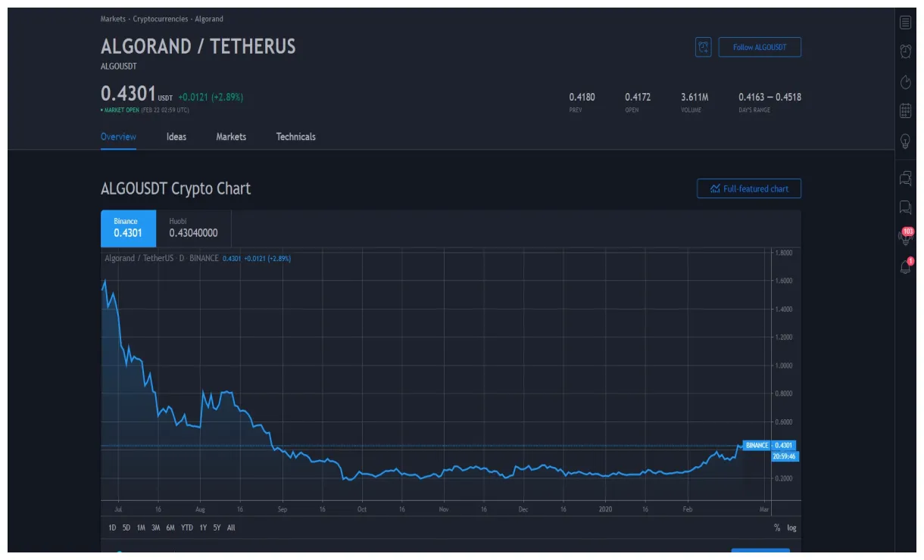Switch to the Technicals tab

pyautogui.click(x=295, y=137)
